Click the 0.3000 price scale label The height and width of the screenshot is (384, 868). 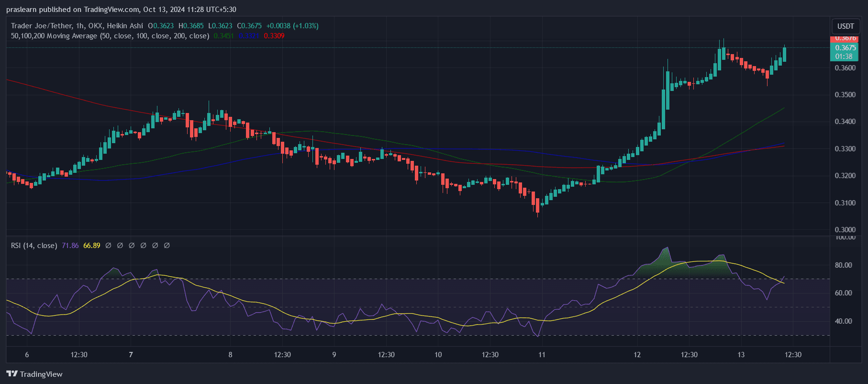(845, 230)
